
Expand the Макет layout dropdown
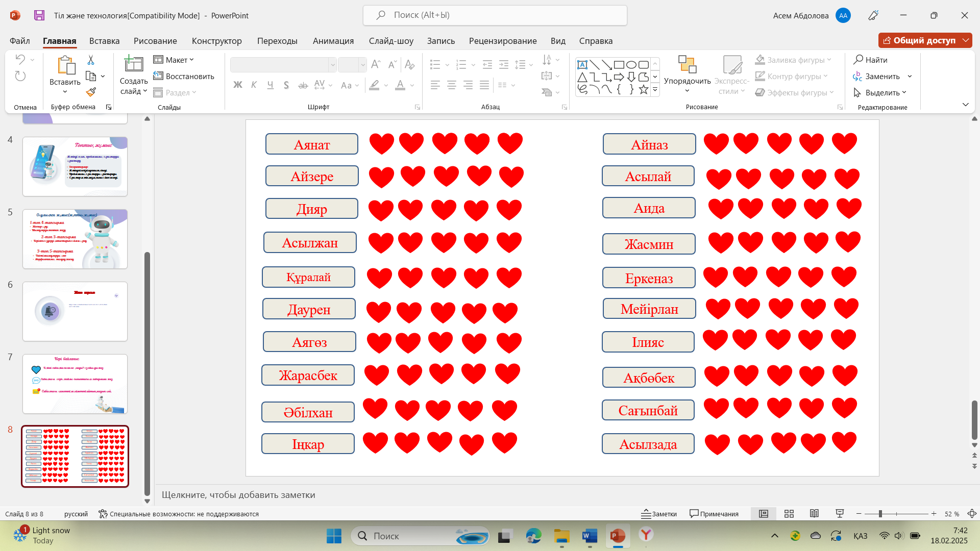point(174,60)
